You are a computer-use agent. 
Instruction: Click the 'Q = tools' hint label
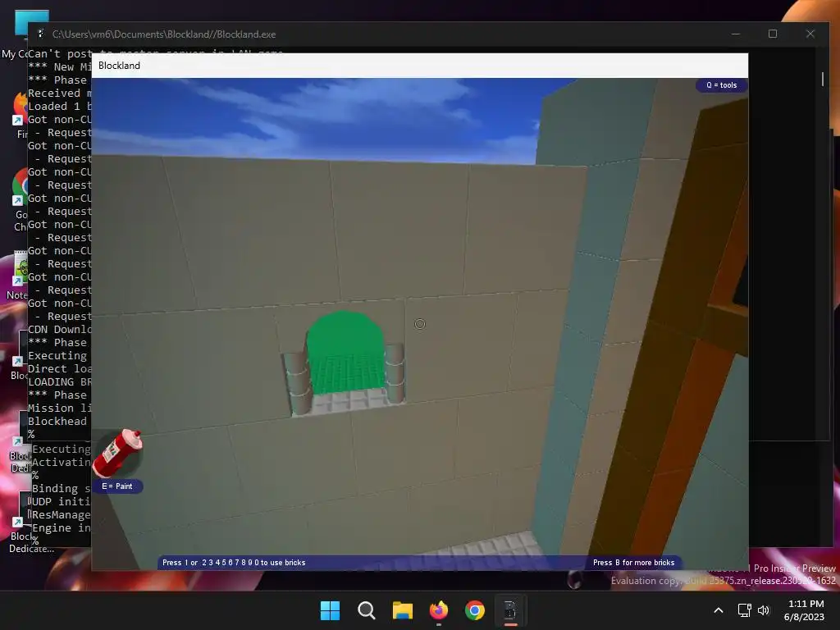click(721, 85)
